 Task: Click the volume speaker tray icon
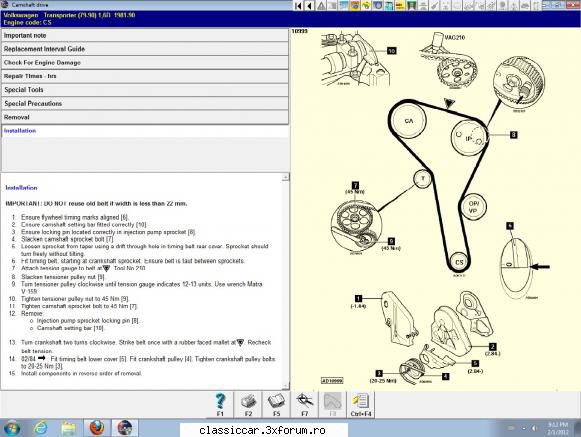click(534, 428)
